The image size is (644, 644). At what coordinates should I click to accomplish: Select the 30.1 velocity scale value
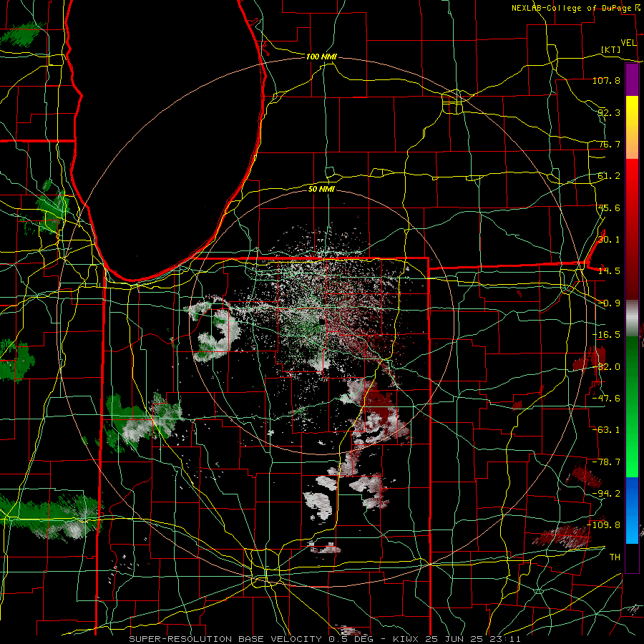609,240
